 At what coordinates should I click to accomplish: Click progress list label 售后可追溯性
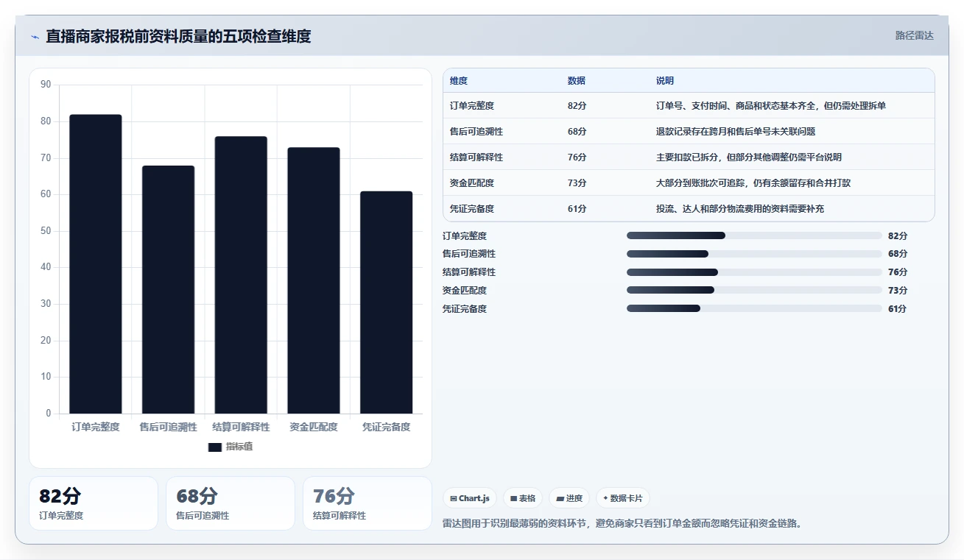click(x=469, y=254)
